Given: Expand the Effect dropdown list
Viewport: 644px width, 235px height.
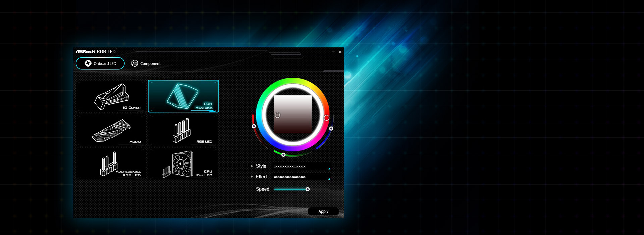Looking at the screenshot, I should (x=301, y=177).
